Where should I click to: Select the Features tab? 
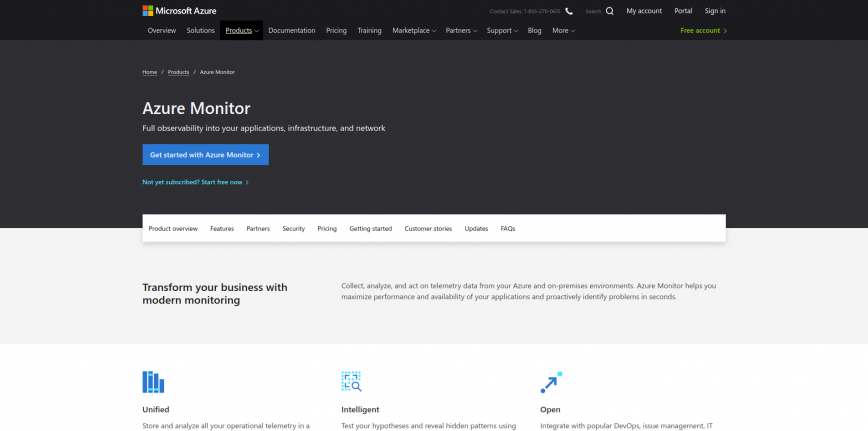pos(222,229)
